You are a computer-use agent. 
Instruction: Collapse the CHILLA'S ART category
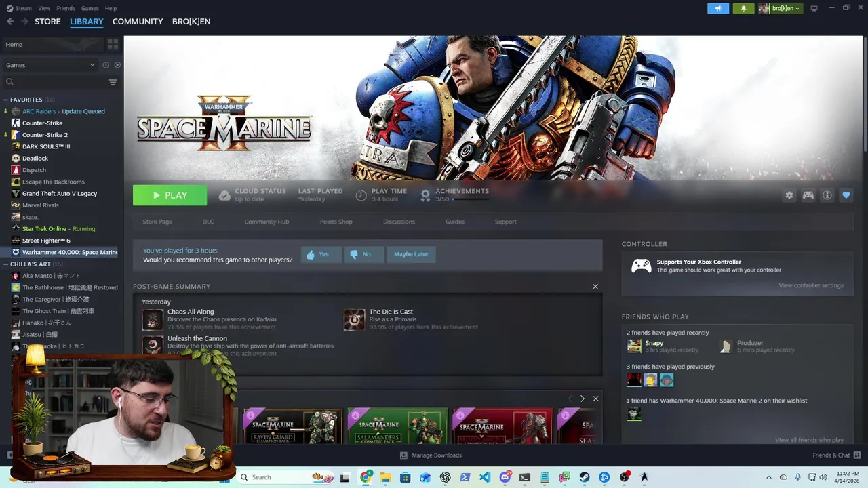tap(6, 264)
